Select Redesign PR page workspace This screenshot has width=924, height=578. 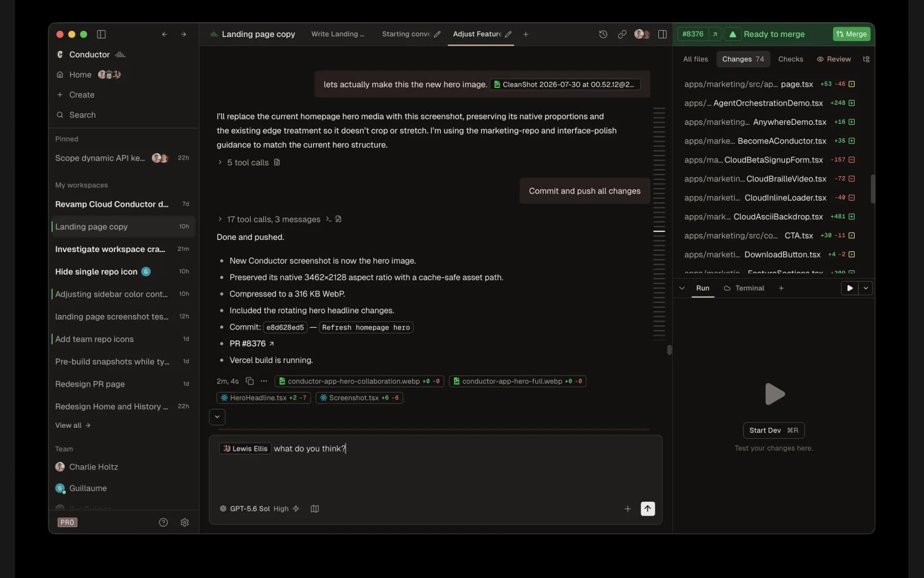122,384
